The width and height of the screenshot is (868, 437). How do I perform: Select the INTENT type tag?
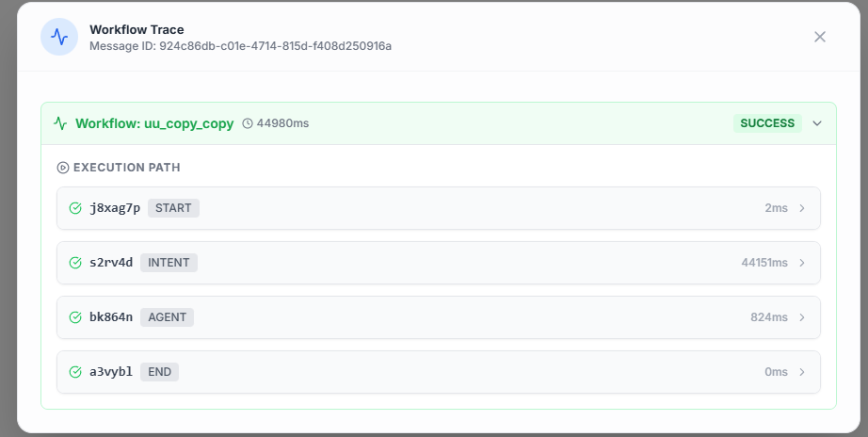(169, 263)
